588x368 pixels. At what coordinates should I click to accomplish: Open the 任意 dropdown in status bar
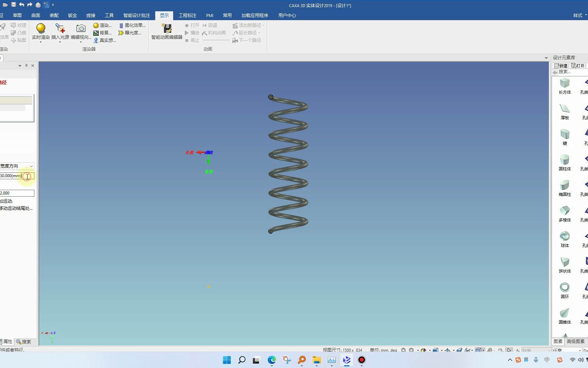coord(567,350)
